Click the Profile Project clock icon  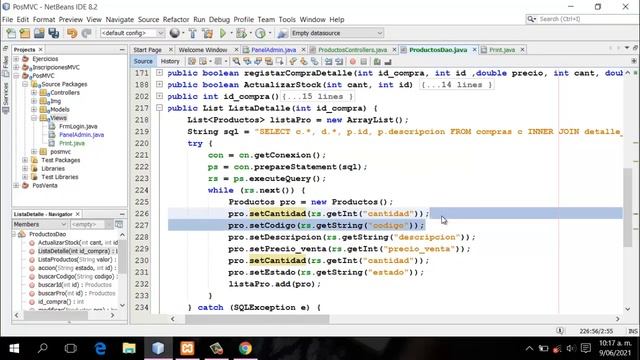click(260, 33)
